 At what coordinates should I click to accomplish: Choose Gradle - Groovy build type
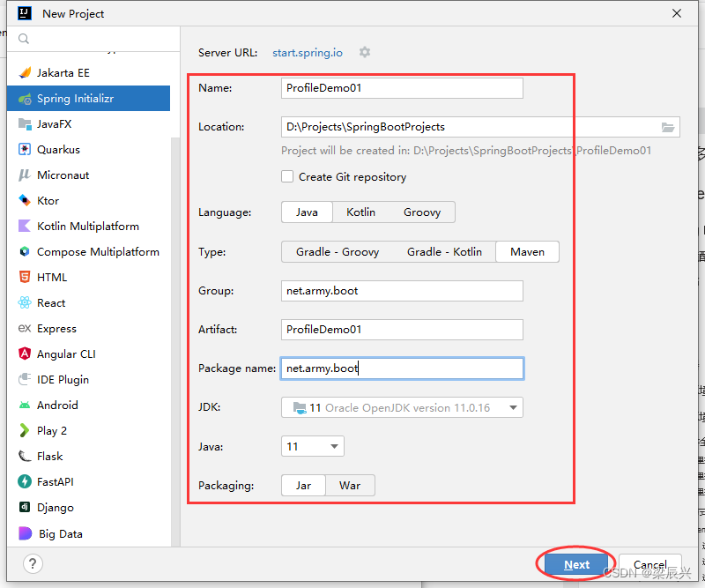(x=338, y=251)
